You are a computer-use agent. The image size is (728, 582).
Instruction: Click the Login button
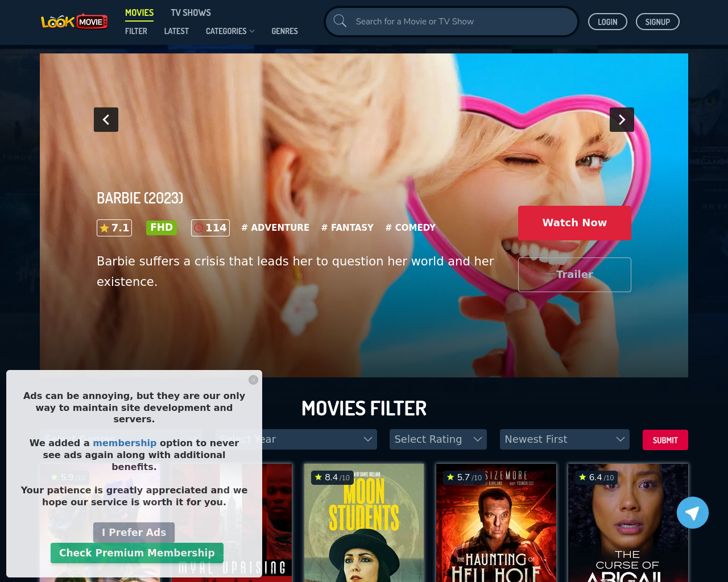pyautogui.click(x=607, y=22)
